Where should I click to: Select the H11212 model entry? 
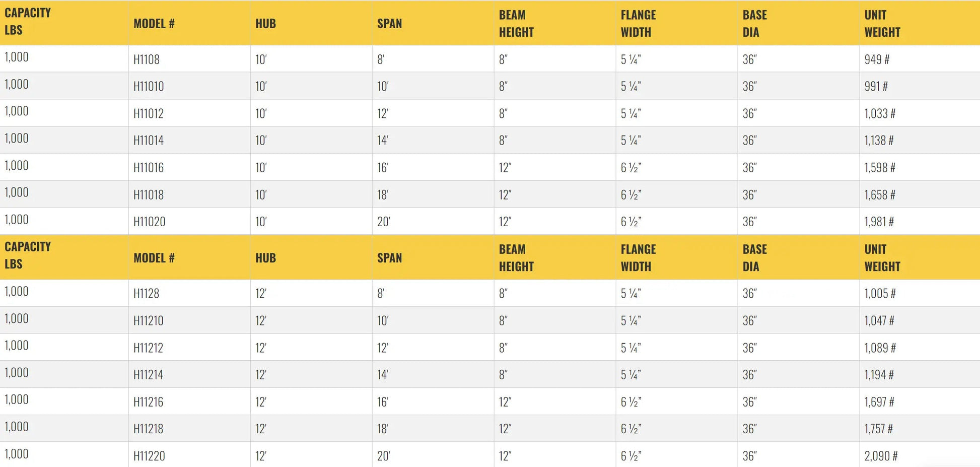(149, 348)
